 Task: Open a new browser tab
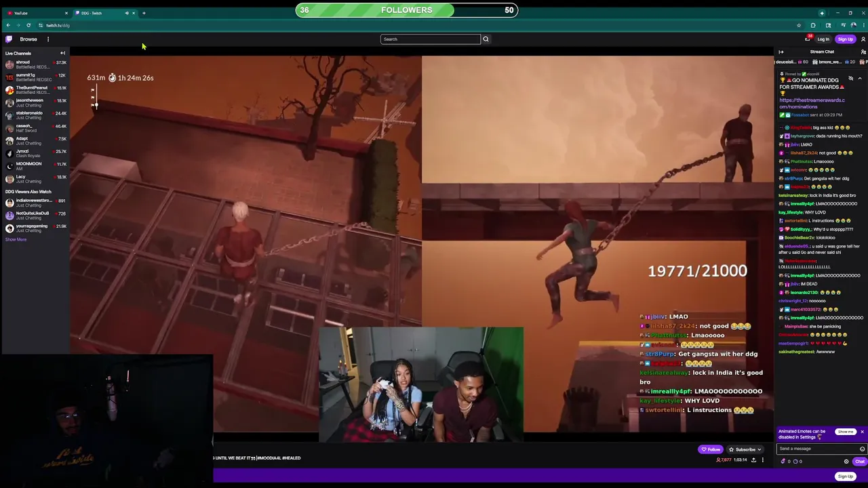coord(144,13)
